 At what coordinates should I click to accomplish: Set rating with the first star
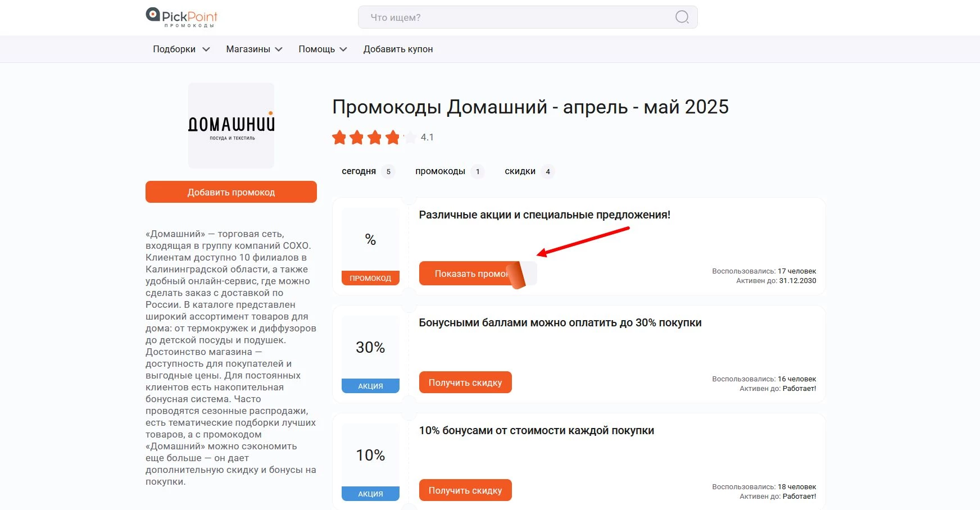(x=339, y=137)
